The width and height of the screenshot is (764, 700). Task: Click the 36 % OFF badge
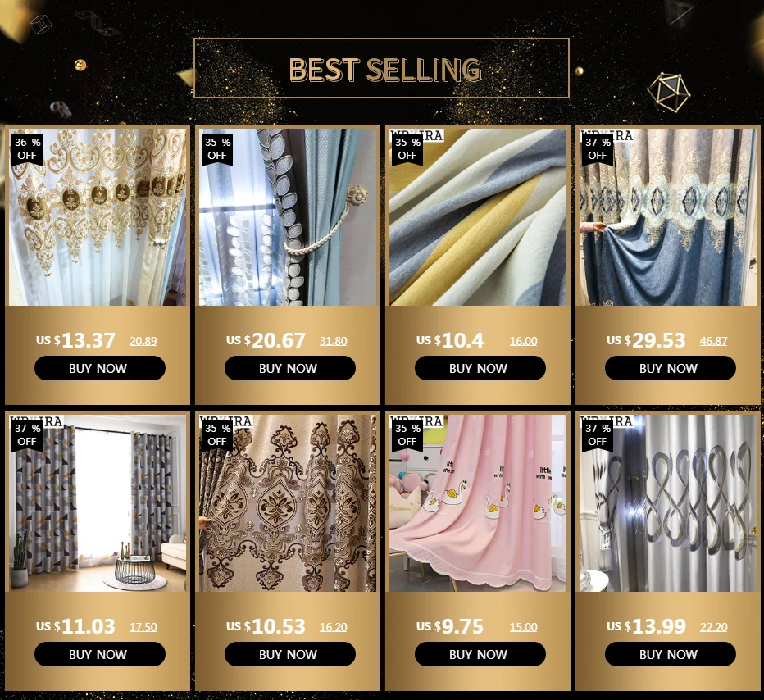[27, 149]
